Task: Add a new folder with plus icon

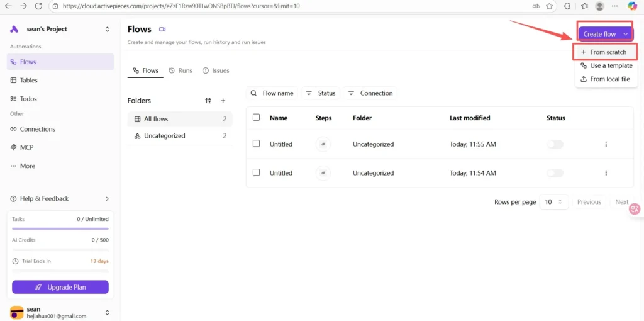Action: (223, 101)
